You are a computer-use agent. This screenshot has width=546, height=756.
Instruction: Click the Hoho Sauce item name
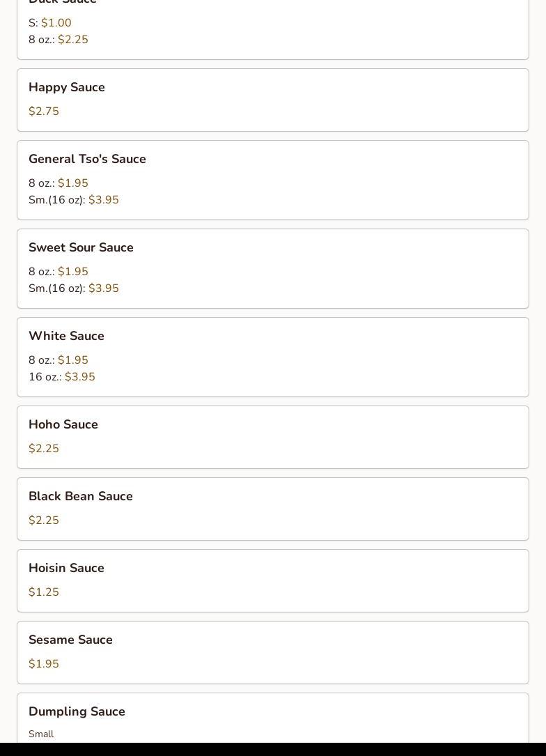point(63,424)
